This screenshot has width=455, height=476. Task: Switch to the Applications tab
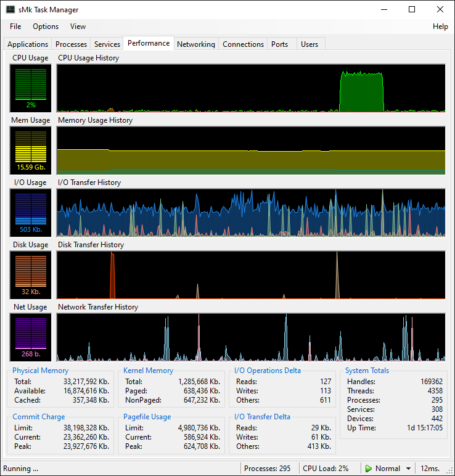28,44
